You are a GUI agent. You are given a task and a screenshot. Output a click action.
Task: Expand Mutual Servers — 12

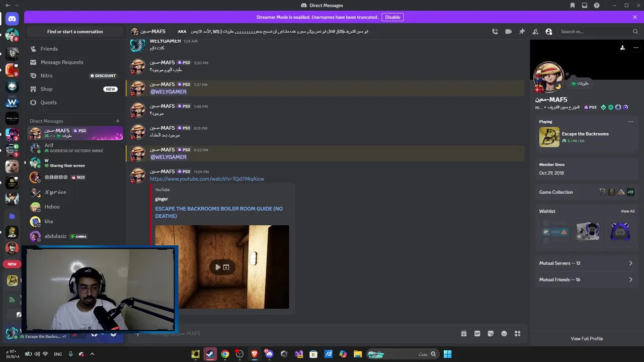tap(587, 263)
